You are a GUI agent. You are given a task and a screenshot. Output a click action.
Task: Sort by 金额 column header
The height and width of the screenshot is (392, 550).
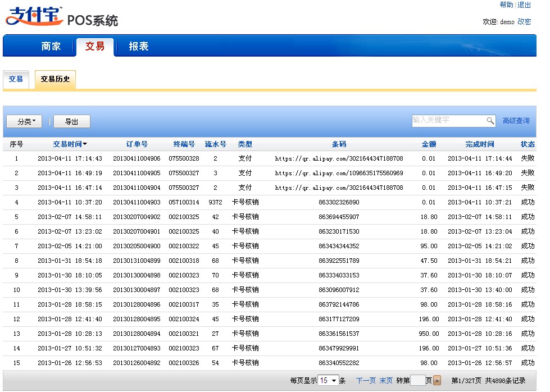point(429,144)
